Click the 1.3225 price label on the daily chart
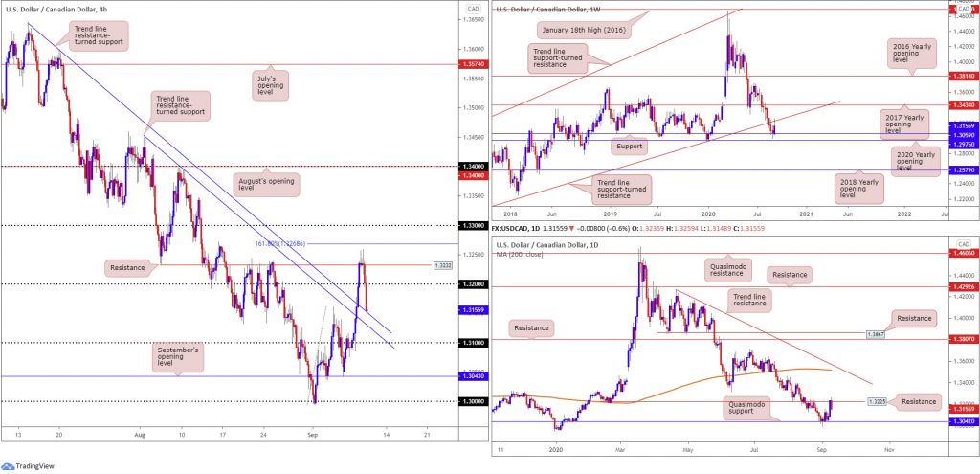Screen dimensions: 980x474 [877, 401]
